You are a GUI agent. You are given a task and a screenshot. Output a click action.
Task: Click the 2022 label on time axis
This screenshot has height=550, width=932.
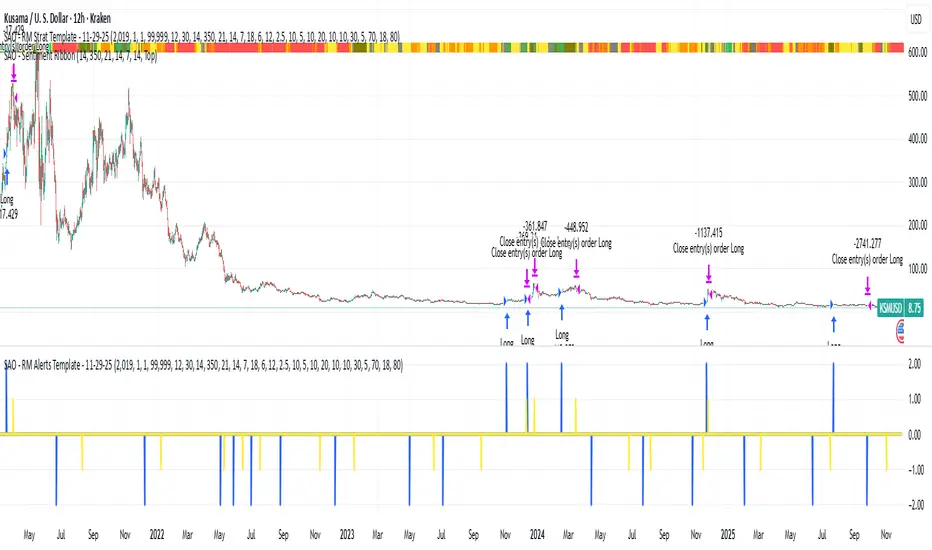tap(157, 535)
